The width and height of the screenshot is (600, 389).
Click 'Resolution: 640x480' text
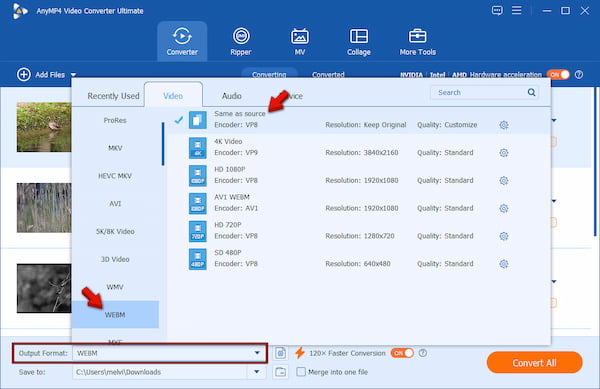coord(358,264)
